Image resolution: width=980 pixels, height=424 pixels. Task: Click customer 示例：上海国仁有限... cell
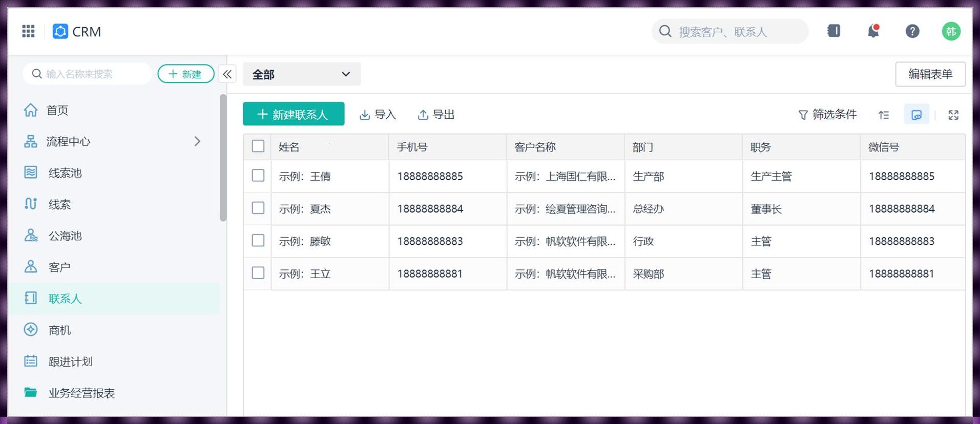pyautogui.click(x=566, y=177)
